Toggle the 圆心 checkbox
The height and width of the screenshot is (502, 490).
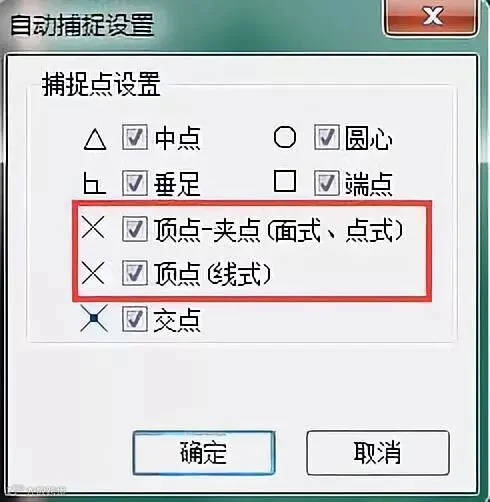point(327,137)
